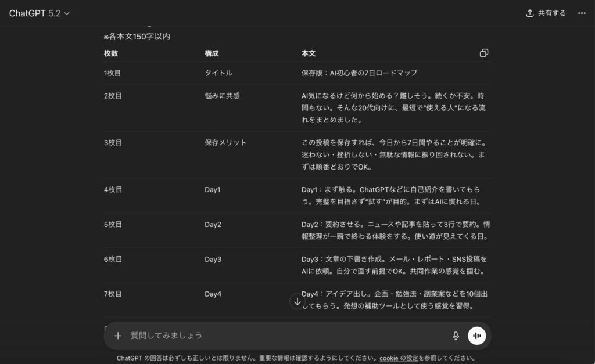Open the three-dot more options menu
The image size is (595, 364).
click(582, 13)
